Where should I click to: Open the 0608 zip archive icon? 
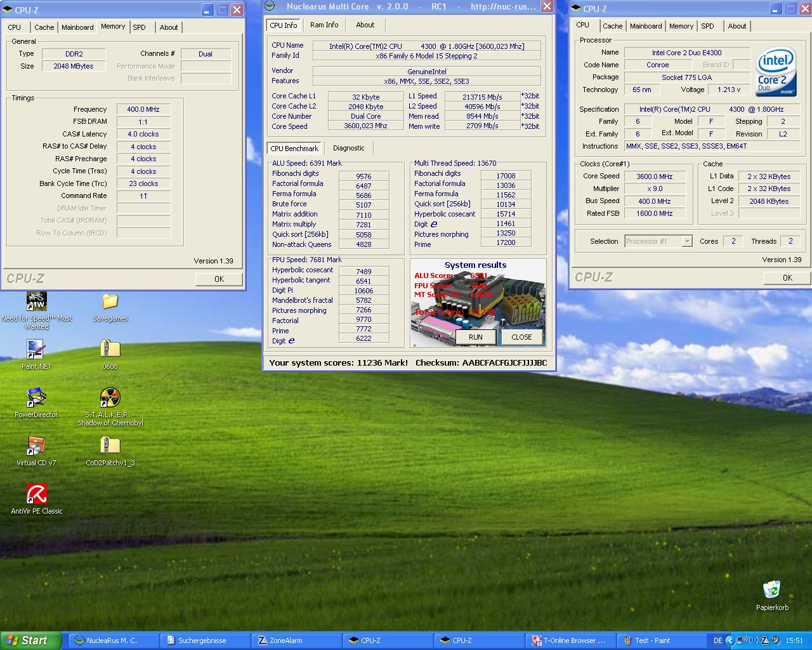(x=110, y=350)
